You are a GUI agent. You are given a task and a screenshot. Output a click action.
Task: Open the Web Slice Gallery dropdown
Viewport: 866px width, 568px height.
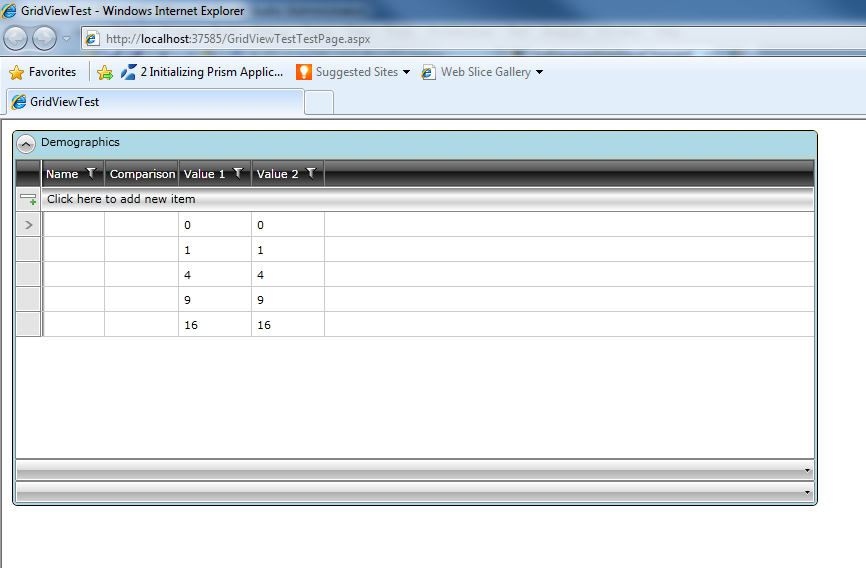pos(482,72)
